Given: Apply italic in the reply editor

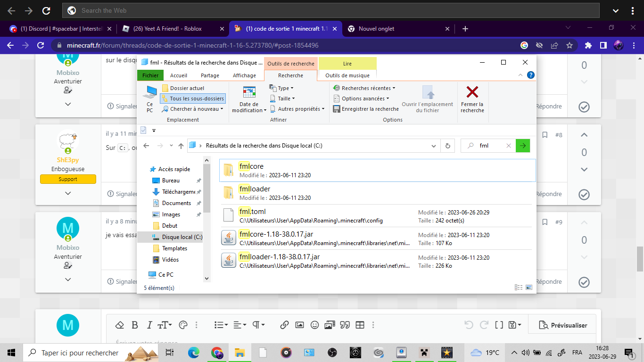Looking at the screenshot, I should pyautogui.click(x=149, y=325).
